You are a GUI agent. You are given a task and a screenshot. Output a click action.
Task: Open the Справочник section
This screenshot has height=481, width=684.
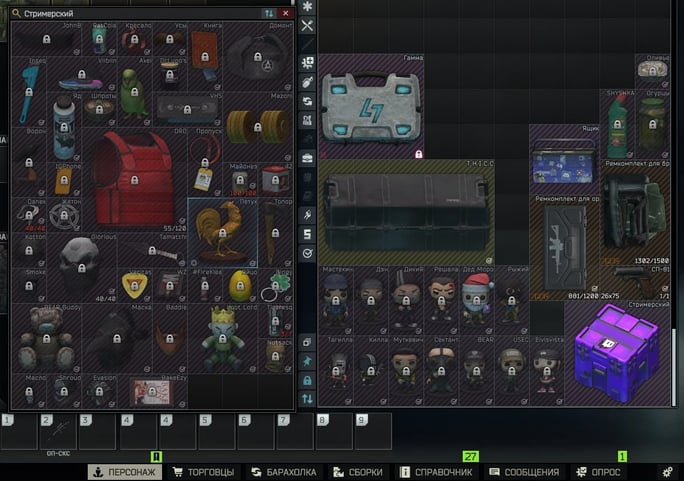436,471
